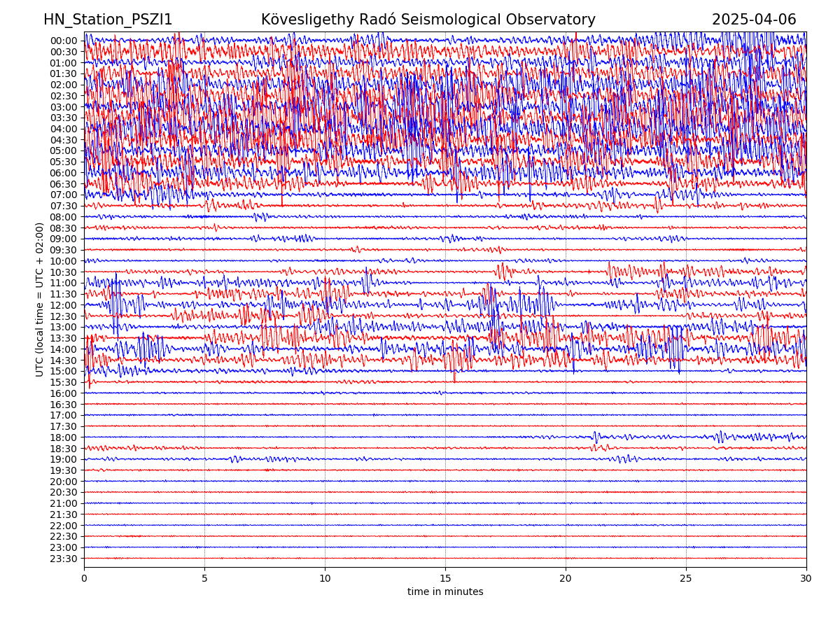Click the HN_Station_PSZI1 station label

point(108,20)
